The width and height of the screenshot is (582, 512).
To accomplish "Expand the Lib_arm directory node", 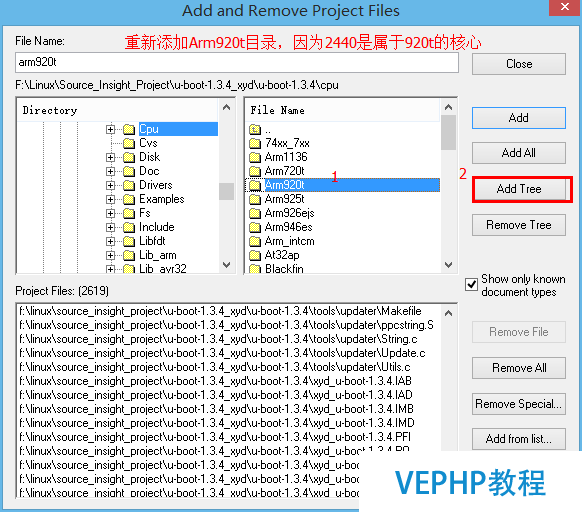I will pos(110,255).
